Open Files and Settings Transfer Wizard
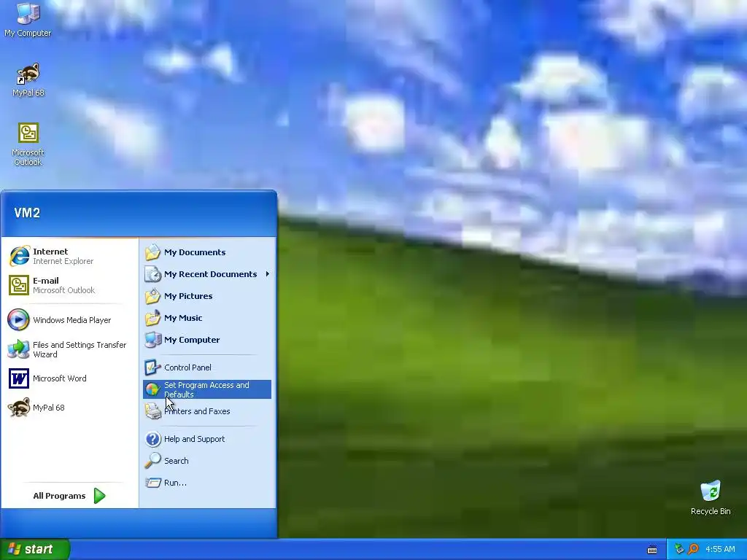The image size is (747, 560). [x=69, y=349]
